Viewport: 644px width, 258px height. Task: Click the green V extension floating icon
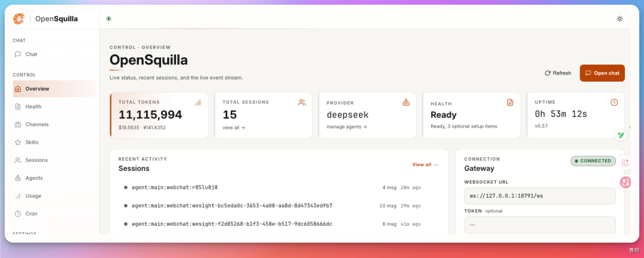[x=621, y=135]
